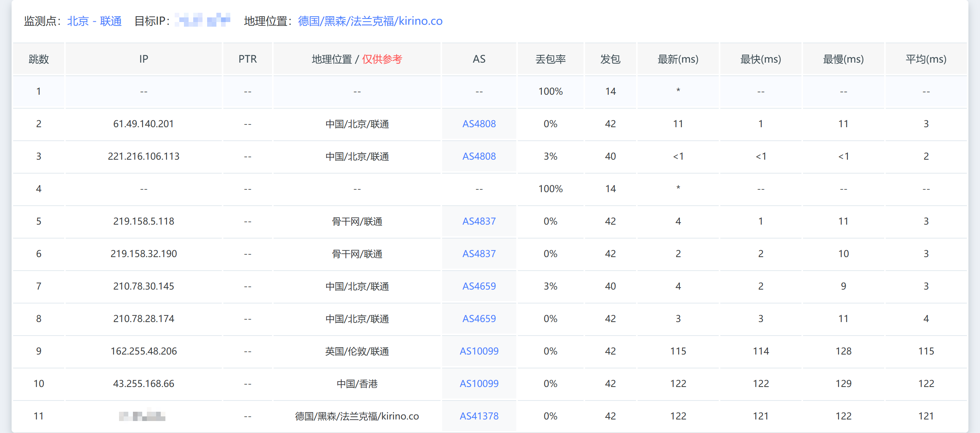Select the IP address 61.49.140.201 cell
The height and width of the screenshot is (433, 980).
coord(143,124)
